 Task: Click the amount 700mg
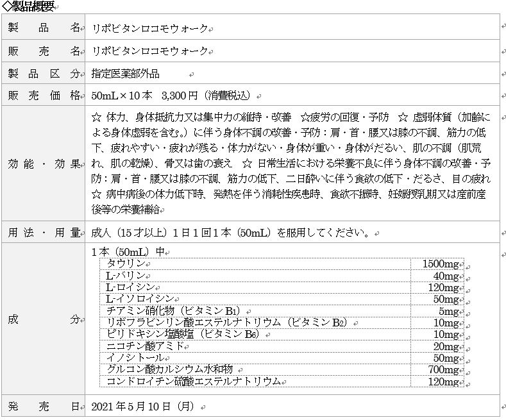tap(443, 370)
